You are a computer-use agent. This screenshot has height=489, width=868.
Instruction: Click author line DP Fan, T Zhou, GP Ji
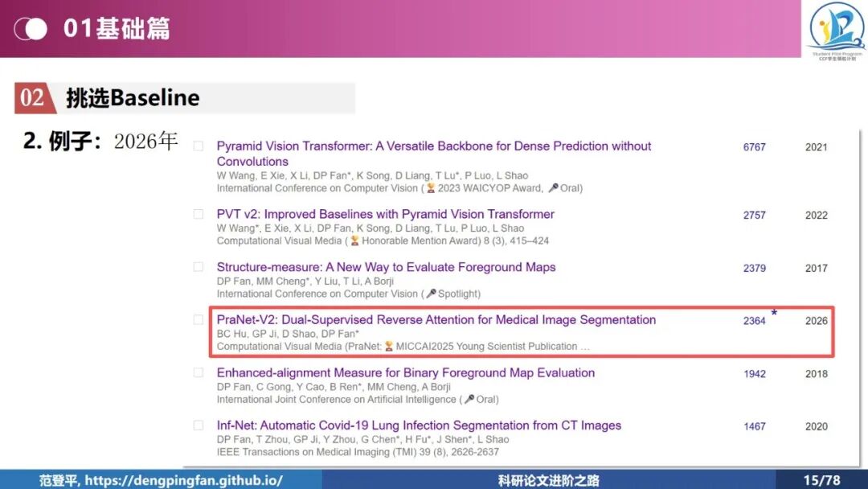(x=362, y=439)
